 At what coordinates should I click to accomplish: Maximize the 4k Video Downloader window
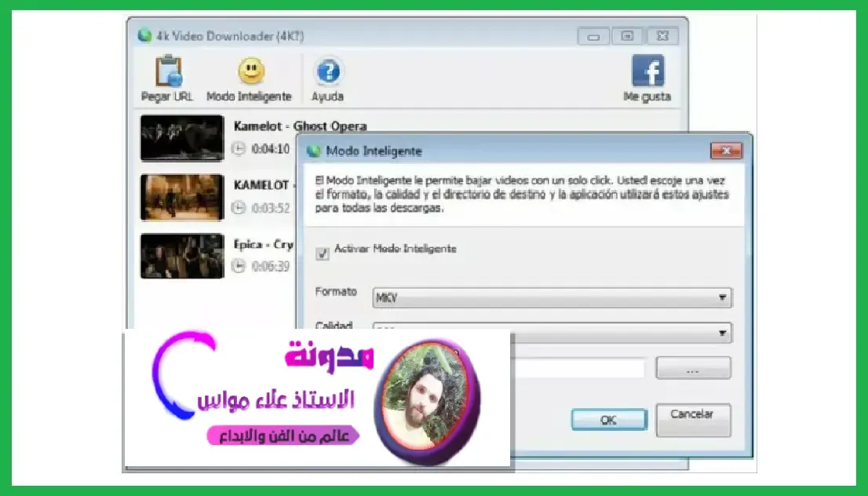tap(627, 36)
